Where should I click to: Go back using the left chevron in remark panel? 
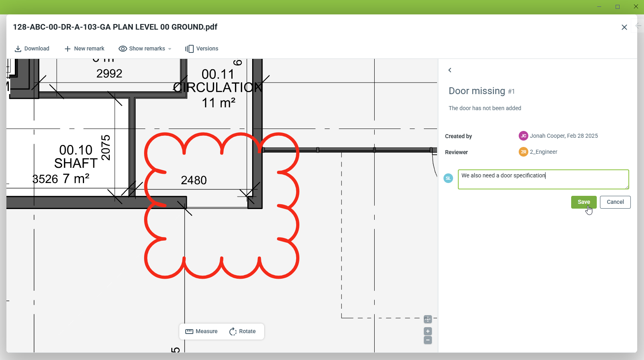click(450, 70)
